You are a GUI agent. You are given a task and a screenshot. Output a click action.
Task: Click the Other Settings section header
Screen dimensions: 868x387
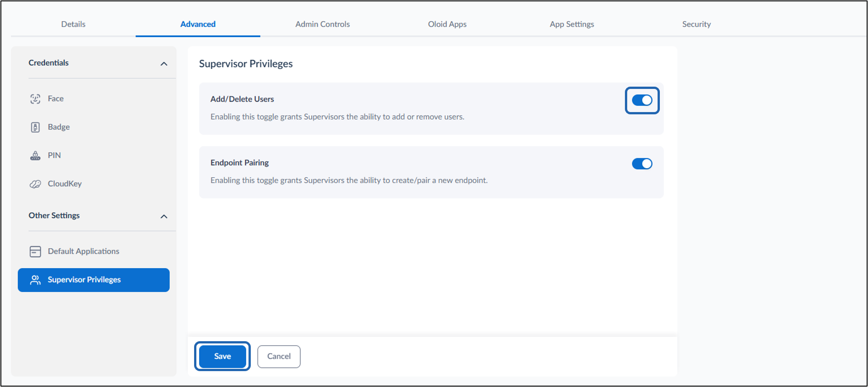click(x=54, y=216)
